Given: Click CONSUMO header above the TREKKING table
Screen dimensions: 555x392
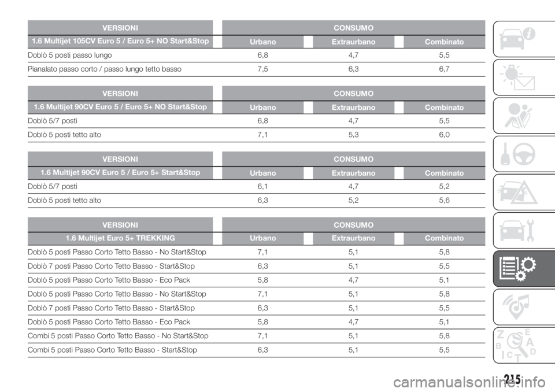Looking at the screenshot, I should click(353, 225).
